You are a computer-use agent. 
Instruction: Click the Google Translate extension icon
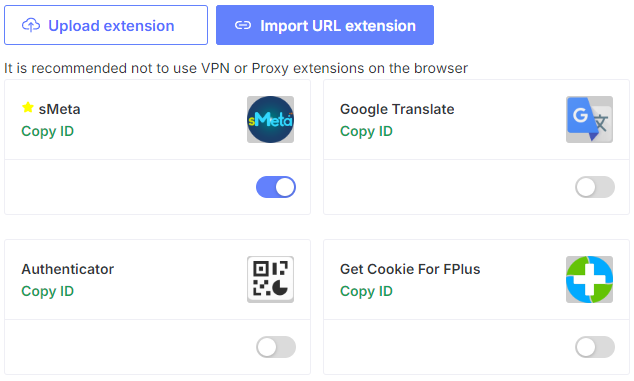589,119
